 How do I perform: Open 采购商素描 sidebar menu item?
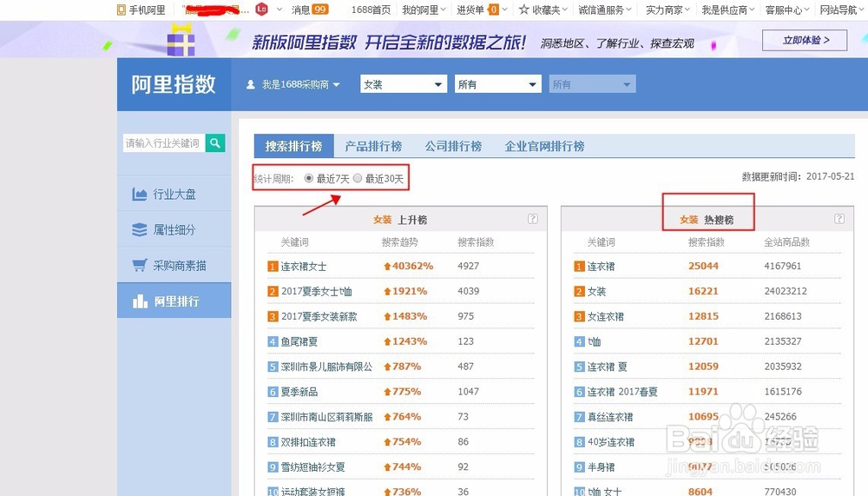(x=174, y=265)
